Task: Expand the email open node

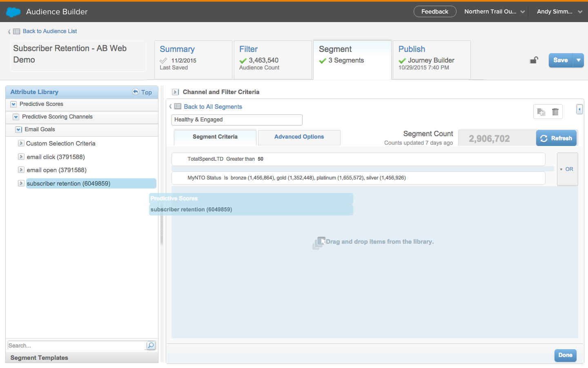Action: [21, 170]
